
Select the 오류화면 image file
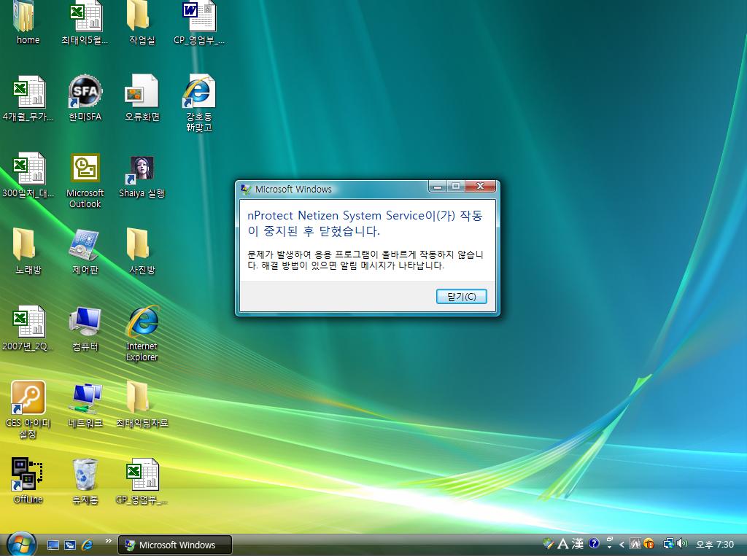click(142, 98)
